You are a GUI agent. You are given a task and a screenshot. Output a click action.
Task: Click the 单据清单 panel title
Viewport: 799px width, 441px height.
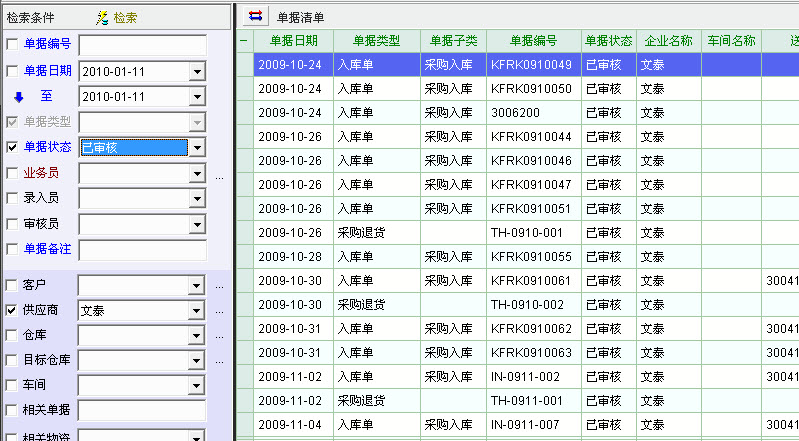pyautogui.click(x=301, y=17)
